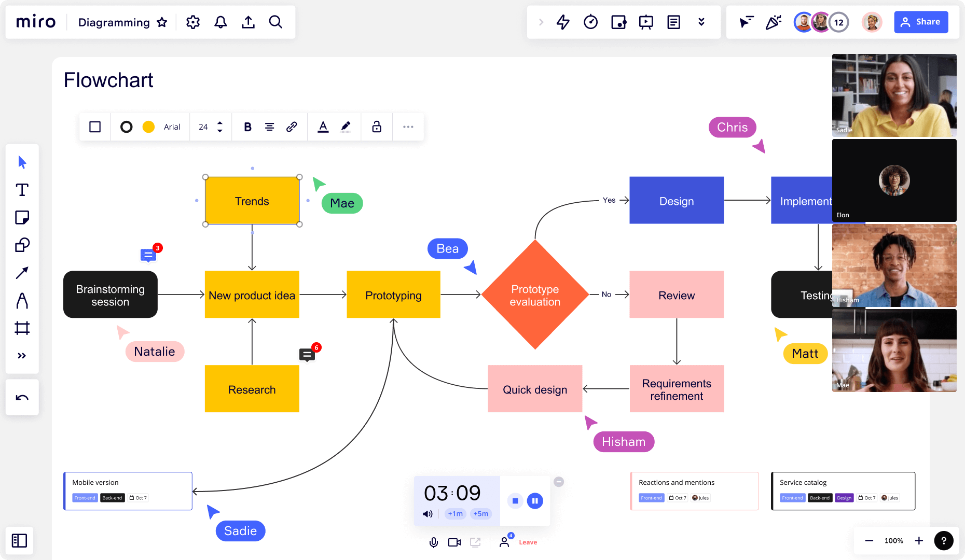
Task: Open the Arial font dropdown
Action: (x=172, y=127)
